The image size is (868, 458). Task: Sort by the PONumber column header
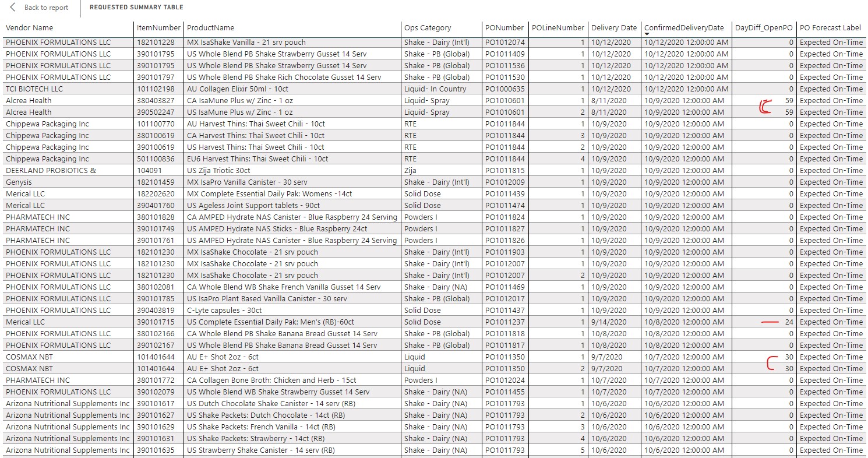point(504,27)
